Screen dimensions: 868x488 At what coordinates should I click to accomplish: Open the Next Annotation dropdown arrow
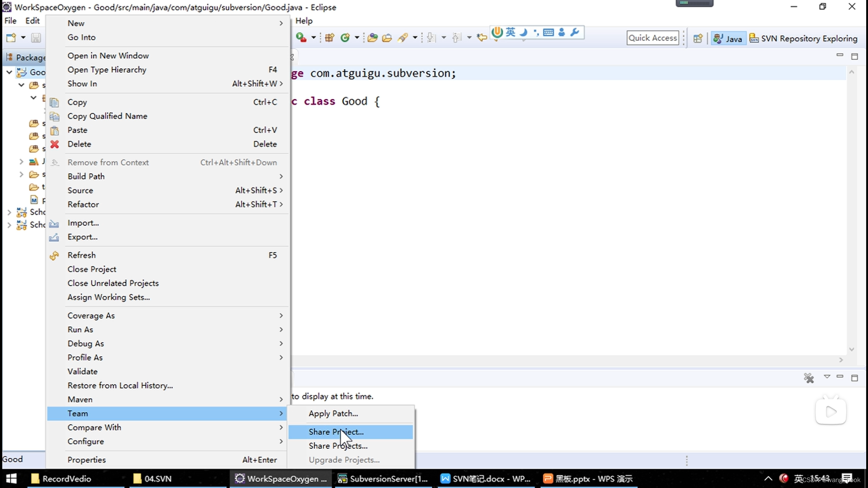tap(443, 38)
